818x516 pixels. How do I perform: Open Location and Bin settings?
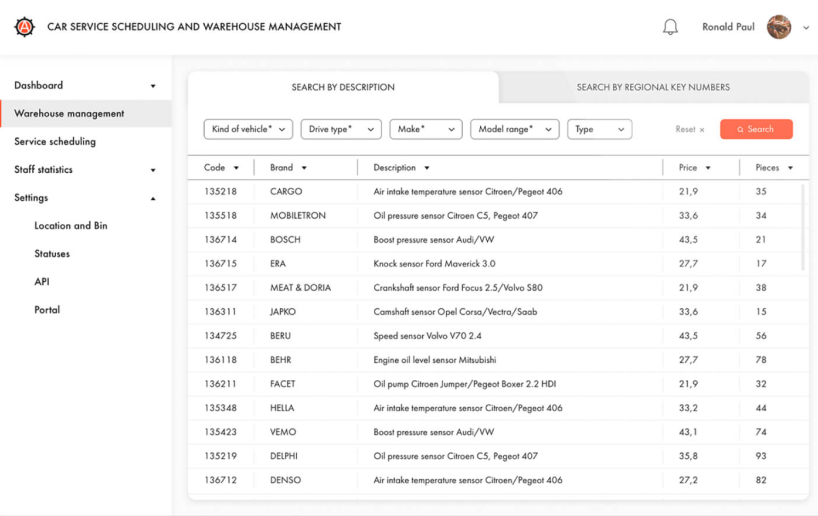coord(70,225)
